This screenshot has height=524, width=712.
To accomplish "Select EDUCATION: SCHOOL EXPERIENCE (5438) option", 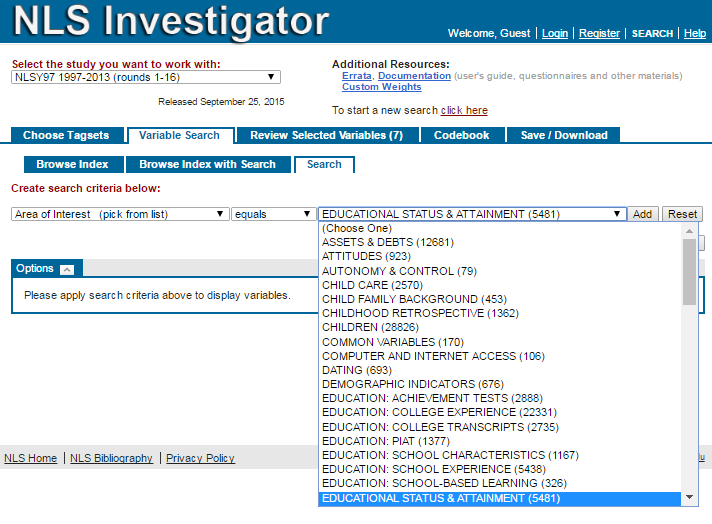I will (x=499, y=469).
